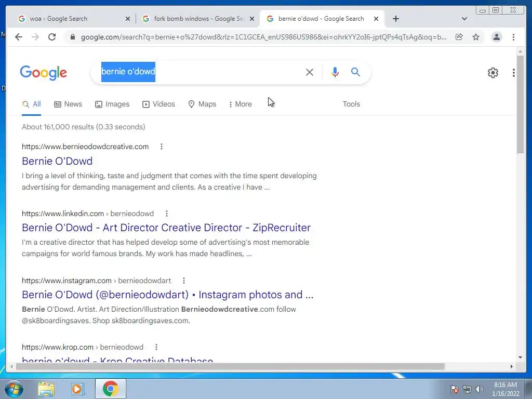
Task: Open options for the instagram.com result
Action: 184,281
